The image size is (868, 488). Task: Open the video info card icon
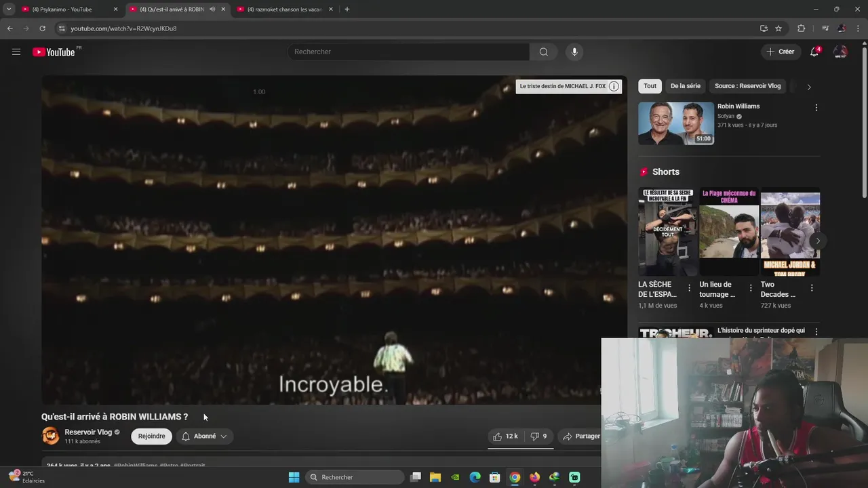click(x=614, y=86)
